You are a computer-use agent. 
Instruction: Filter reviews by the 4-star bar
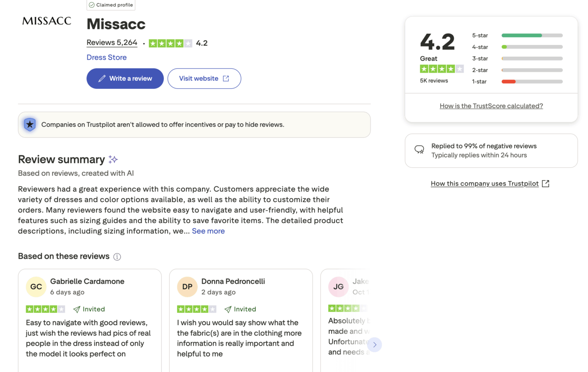point(532,47)
